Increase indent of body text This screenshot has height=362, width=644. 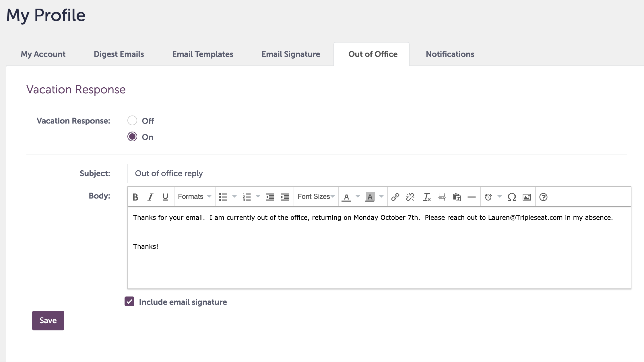click(x=285, y=197)
